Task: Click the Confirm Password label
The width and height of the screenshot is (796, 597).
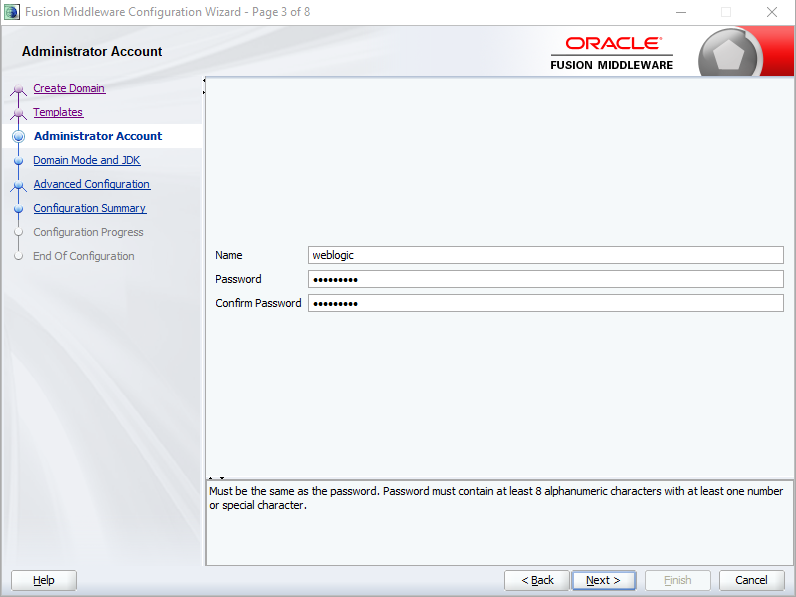Action: [x=258, y=303]
